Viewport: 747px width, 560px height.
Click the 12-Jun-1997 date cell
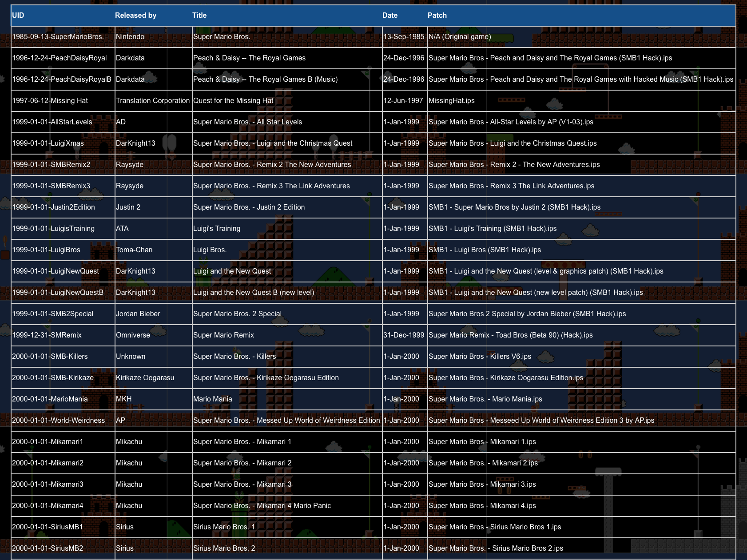[x=404, y=101]
